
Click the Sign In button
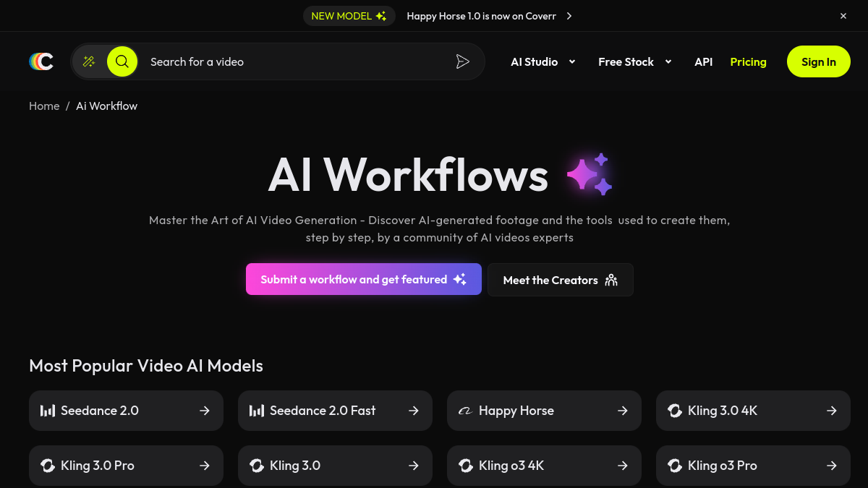pos(819,61)
